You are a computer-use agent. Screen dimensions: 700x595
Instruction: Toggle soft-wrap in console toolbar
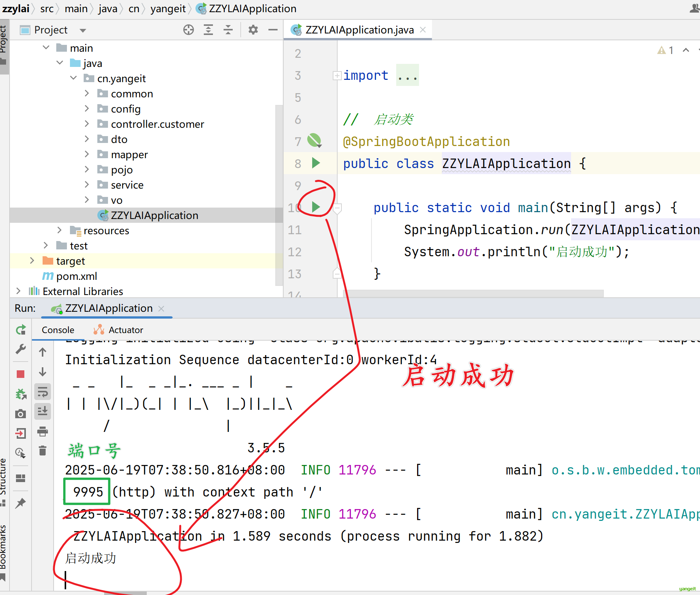point(43,392)
